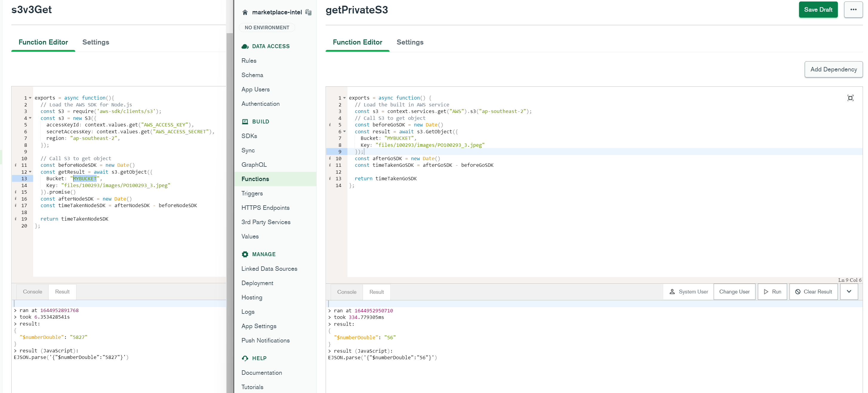This screenshot has width=868, height=393.
Task: Switch to the Settings tab of getPrivateS3
Action: coord(410,42)
